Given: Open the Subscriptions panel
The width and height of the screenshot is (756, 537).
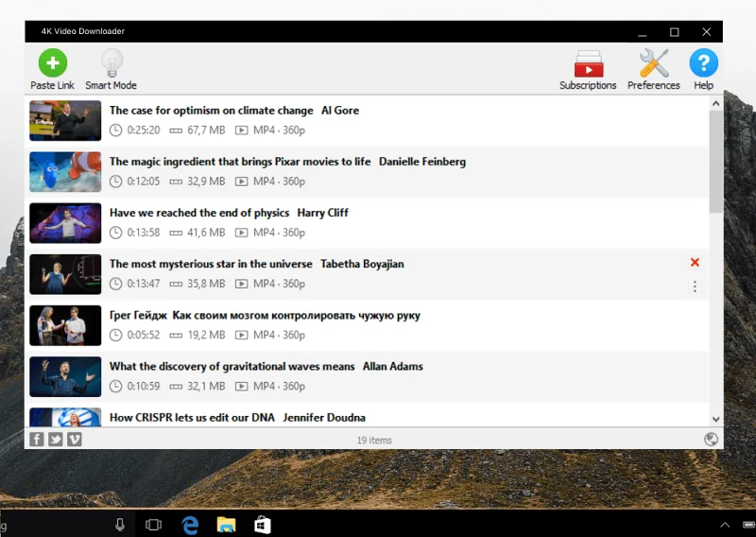Looking at the screenshot, I should (x=588, y=69).
